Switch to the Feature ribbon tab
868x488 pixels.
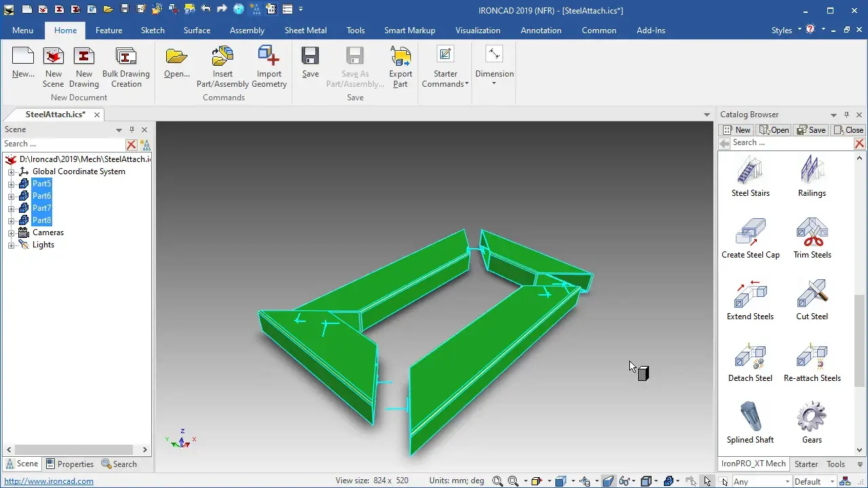pyautogui.click(x=108, y=30)
